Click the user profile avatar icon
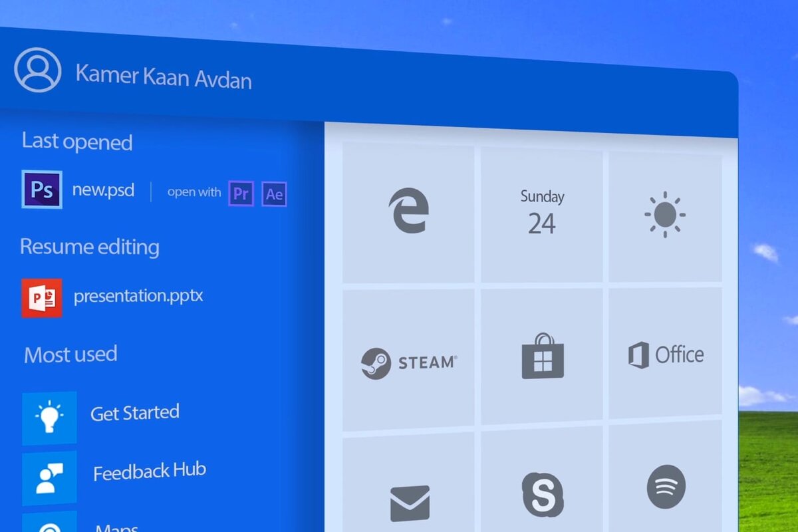 pos(38,69)
